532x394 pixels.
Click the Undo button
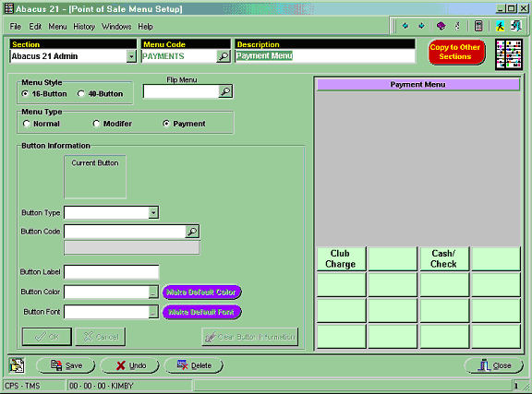point(129,365)
